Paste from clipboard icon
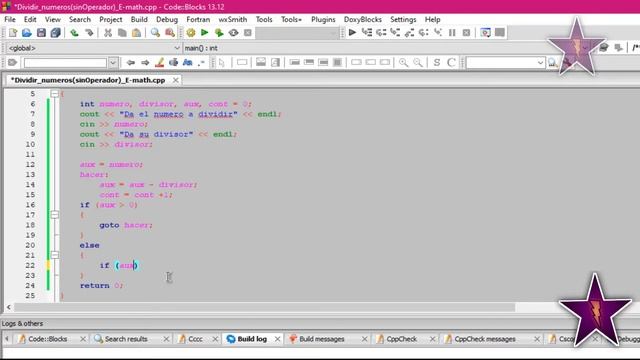The height and width of the screenshot is (360, 640). (x=136, y=33)
